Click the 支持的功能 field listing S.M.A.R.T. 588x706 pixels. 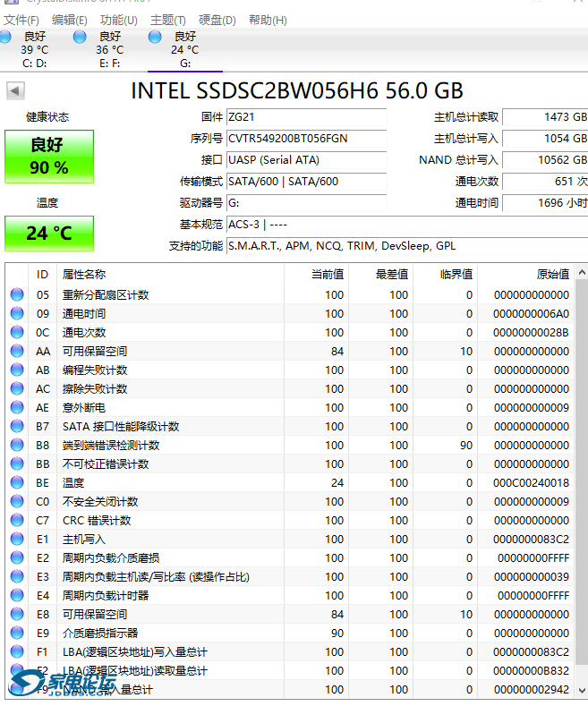(407, 246)
